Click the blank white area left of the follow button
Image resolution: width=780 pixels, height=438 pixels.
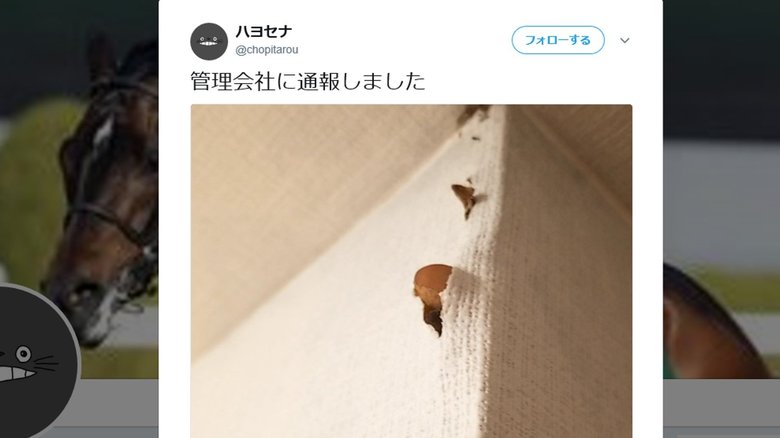tap(403, 40)
